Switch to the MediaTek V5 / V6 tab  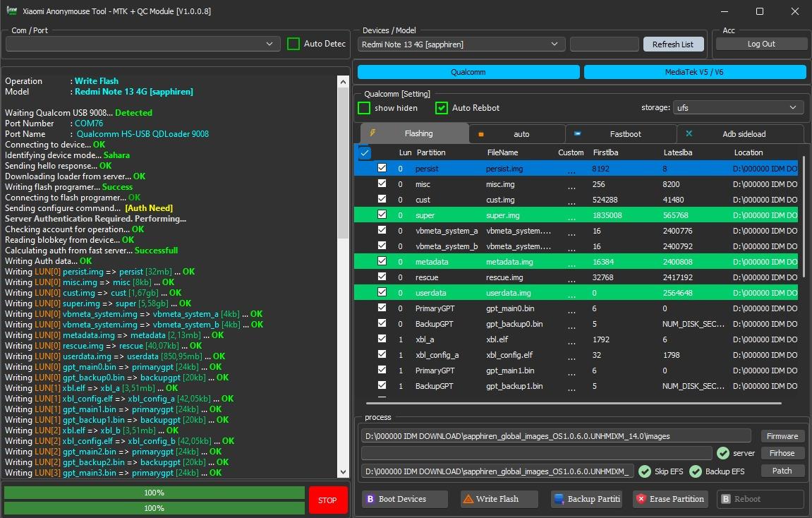694,72
